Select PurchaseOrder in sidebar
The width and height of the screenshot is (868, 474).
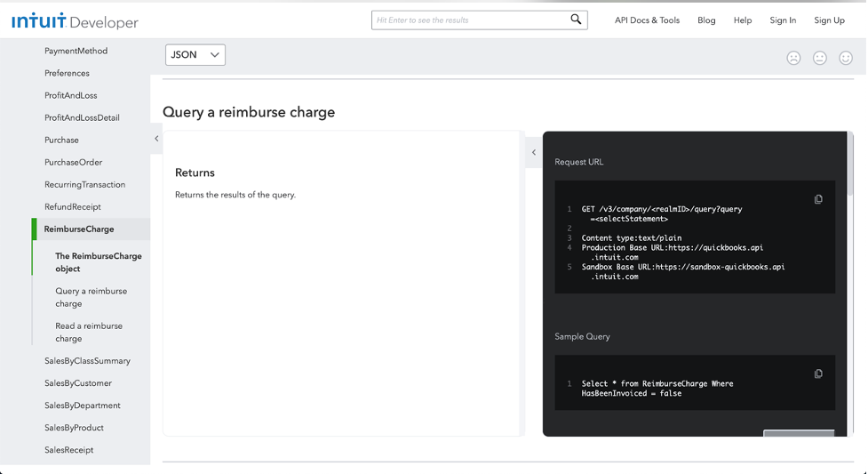pos(73,162)
